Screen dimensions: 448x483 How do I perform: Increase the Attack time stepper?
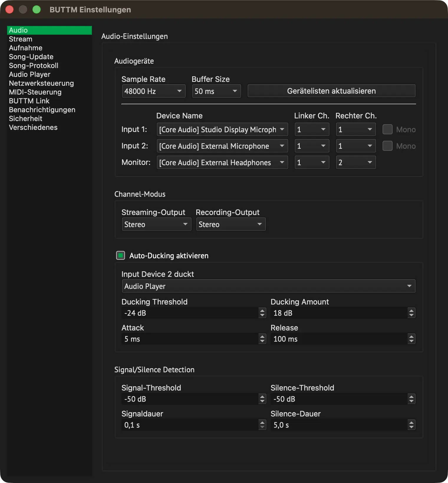tap(262, 336)
